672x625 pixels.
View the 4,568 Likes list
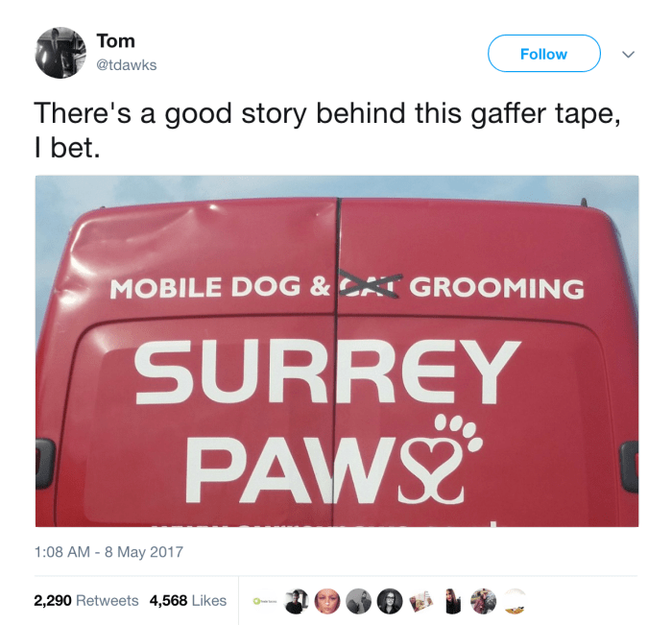(188, 601)
